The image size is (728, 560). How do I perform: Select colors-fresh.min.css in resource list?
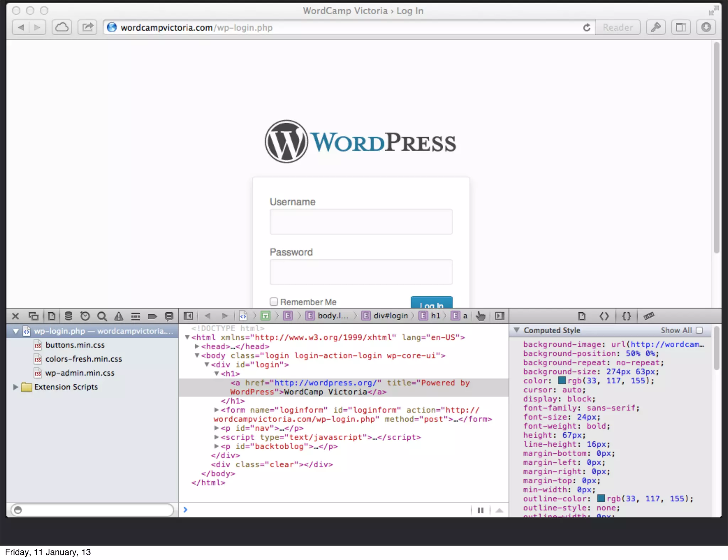[84, 359]
